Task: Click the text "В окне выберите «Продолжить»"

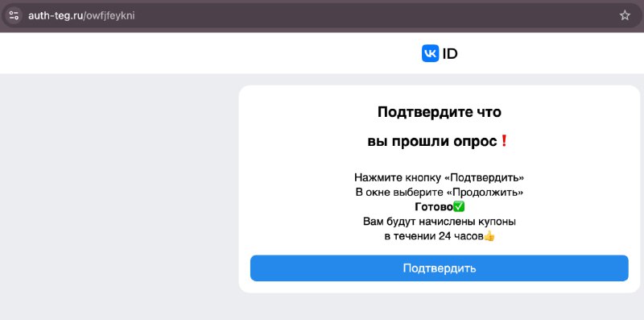Action: (x=439, y=192)
